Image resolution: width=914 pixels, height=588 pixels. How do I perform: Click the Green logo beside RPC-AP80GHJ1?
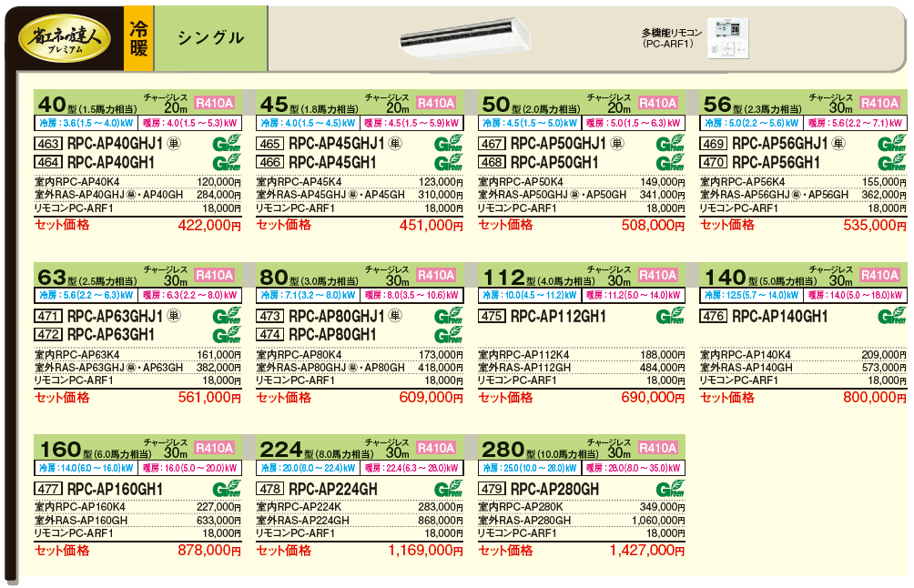(448, 315)
